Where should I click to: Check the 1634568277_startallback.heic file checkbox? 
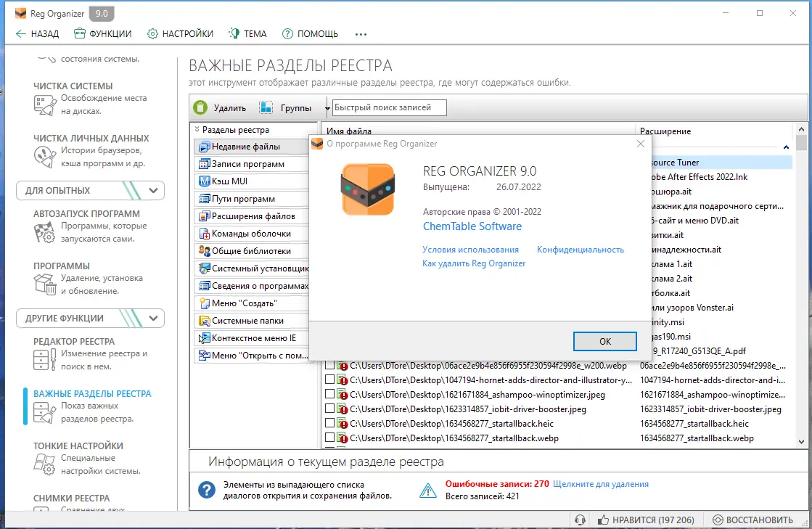(329, 423)
